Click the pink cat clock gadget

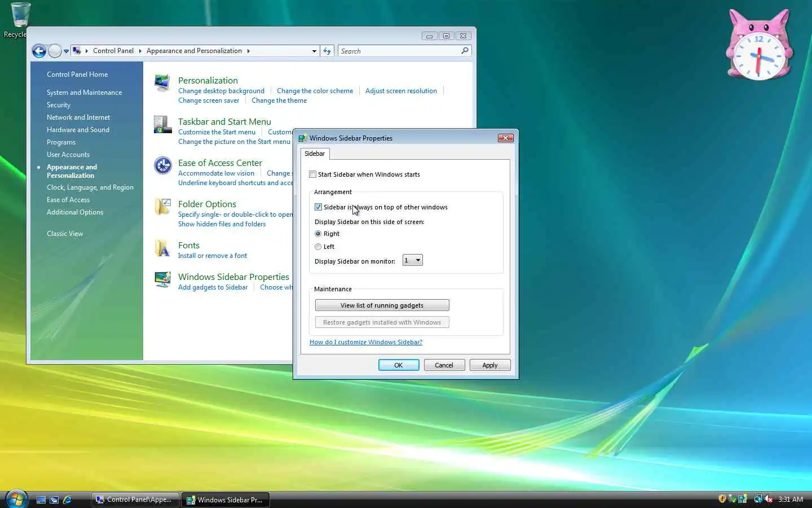[x=759, y=45]
